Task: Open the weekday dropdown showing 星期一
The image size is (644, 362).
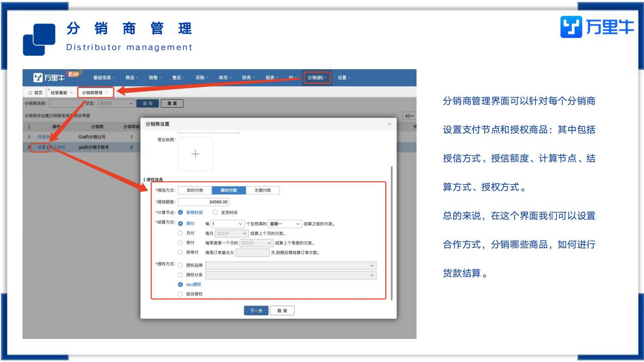Action: [x=285, y=224]
